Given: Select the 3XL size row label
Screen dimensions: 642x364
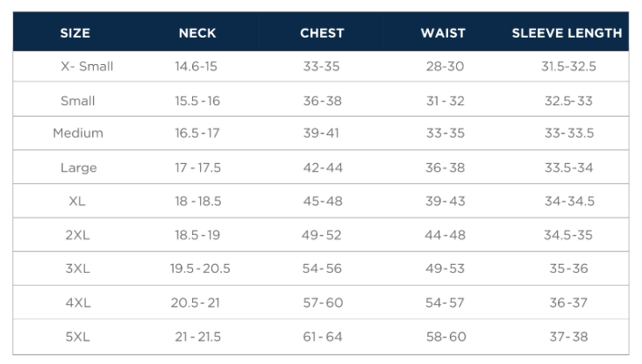Looking at the screenshot, I should pyautogui.click(x=77, y=268).
